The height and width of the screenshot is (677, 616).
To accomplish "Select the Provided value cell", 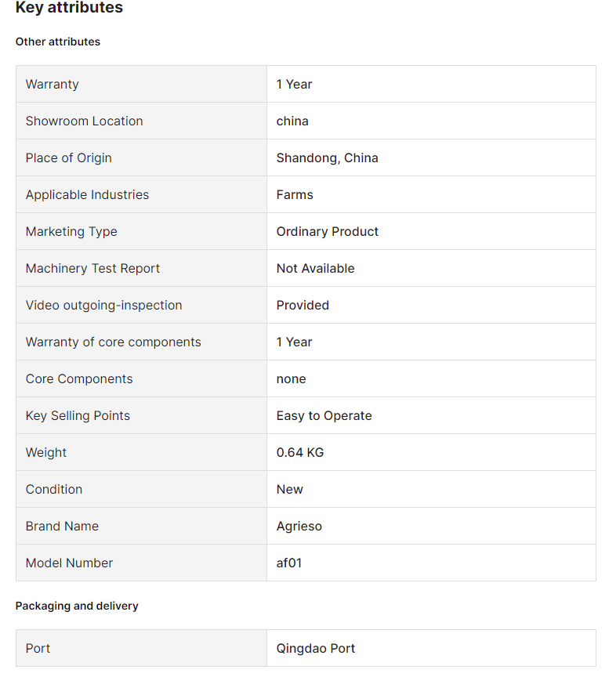I will (431, 306).
